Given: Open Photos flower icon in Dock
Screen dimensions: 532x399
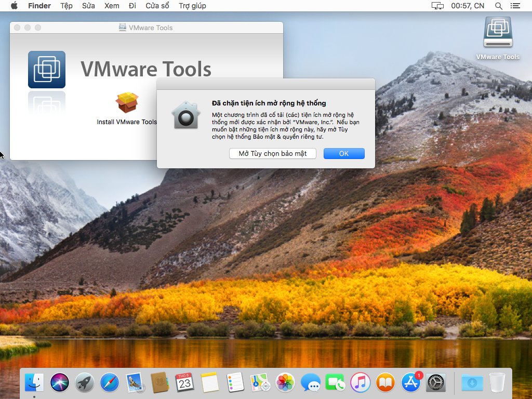Looking at the screenshot, I should pos(285,382).
